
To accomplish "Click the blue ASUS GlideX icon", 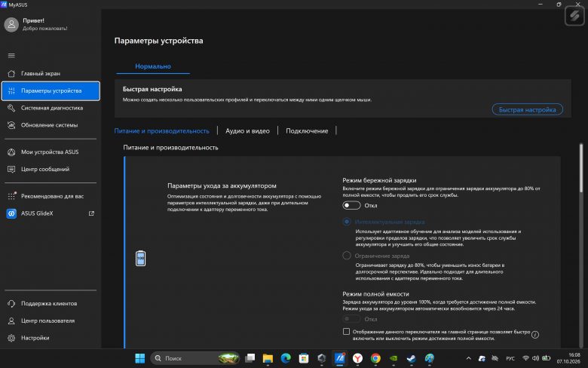I will (11, 213).
